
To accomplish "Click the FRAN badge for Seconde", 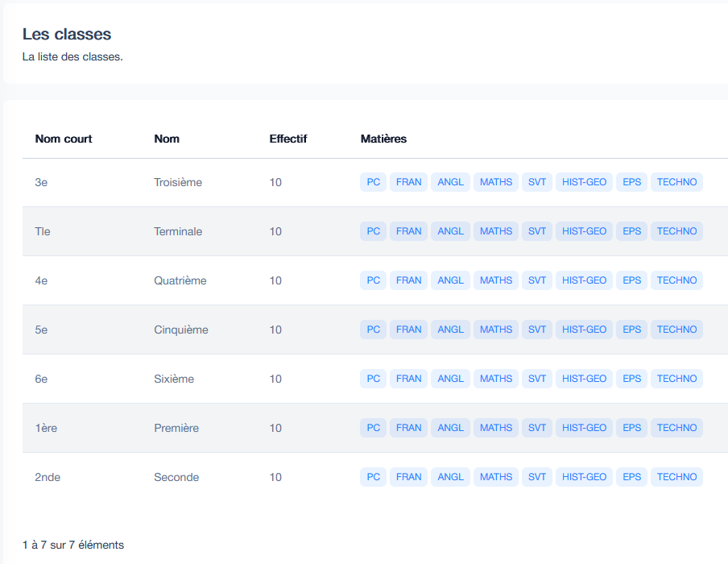I will point(408,477).
